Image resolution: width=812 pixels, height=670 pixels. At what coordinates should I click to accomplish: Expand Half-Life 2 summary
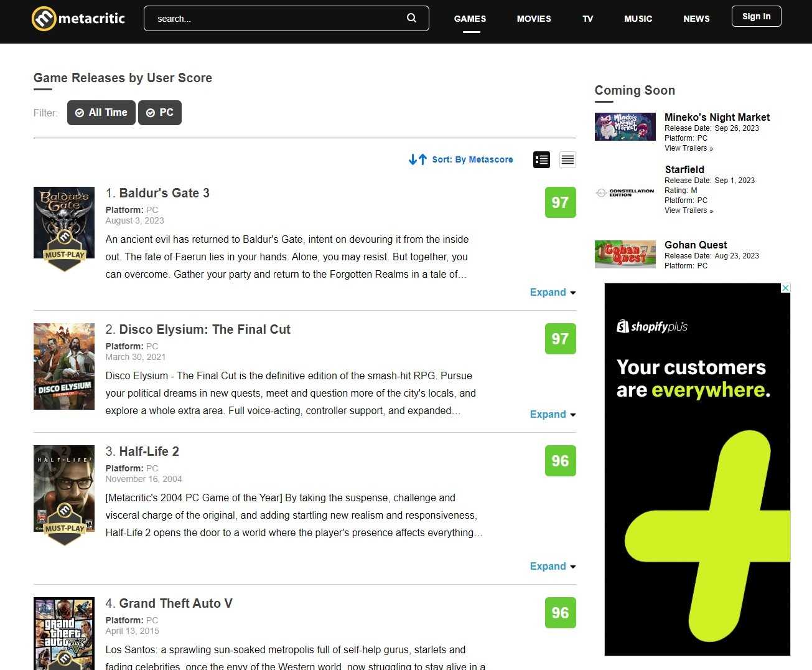[x=552, y=567]
